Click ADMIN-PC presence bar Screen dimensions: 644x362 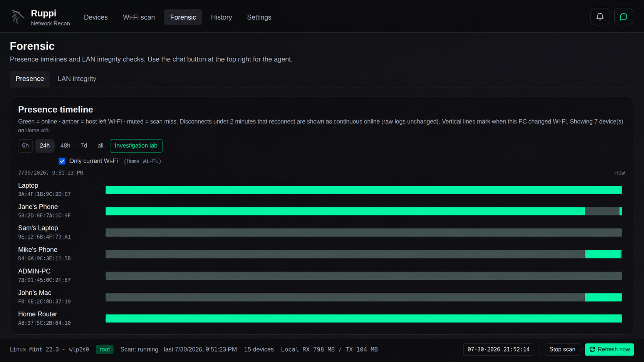[364, 276]
